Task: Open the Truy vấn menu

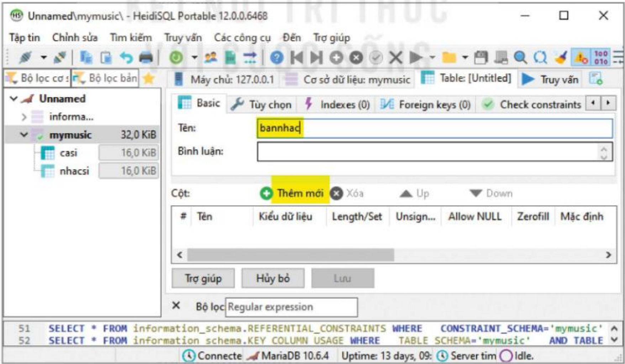Action: click(x=183, y=37)
